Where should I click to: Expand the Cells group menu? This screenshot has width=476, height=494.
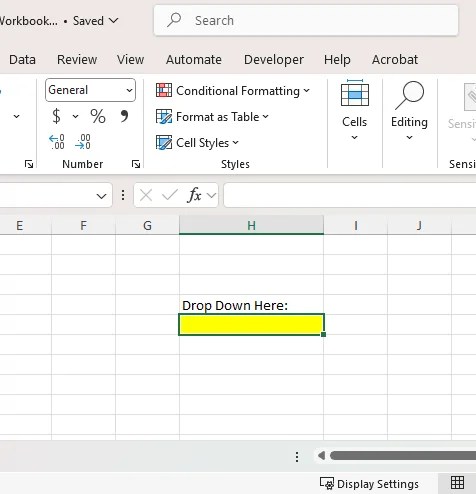click(x=355, y=110)
